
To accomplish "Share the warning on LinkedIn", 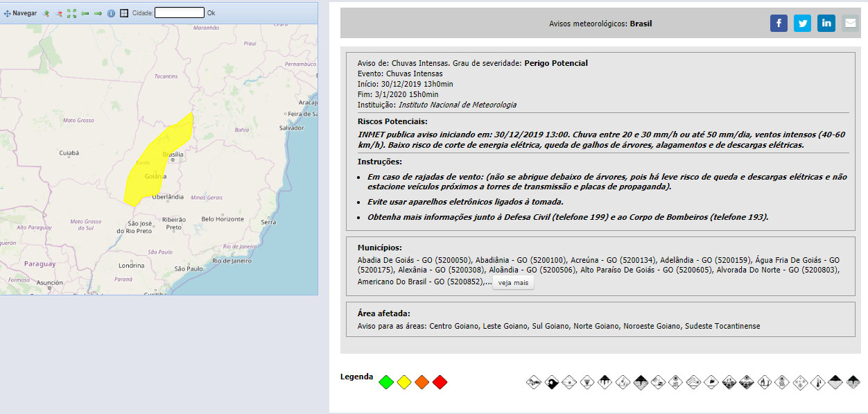I will pyautogui.click(x=826, y=24).
